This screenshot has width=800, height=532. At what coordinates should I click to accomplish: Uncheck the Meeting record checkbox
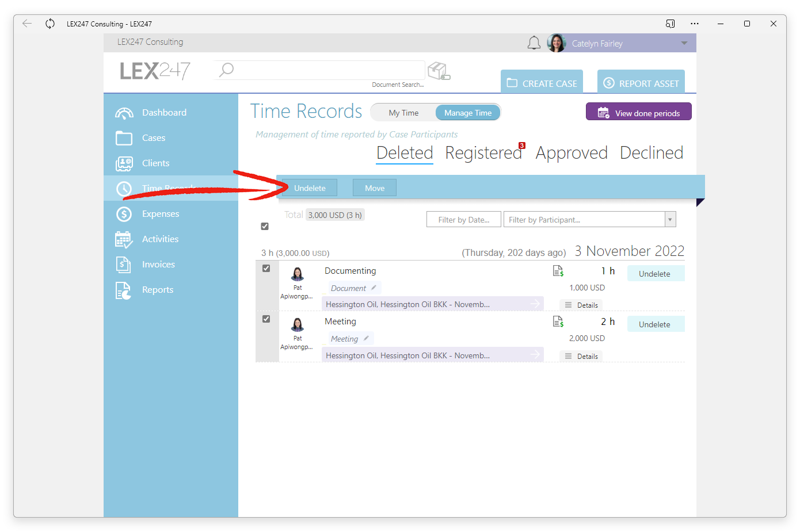click(266, 319)
